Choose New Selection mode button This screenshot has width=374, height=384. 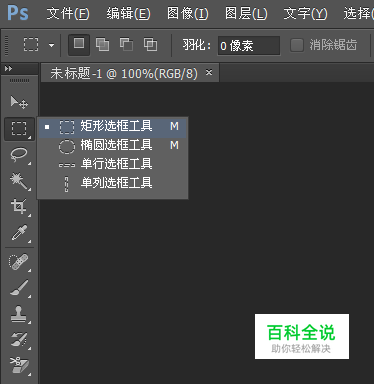(x=79, y=45)
